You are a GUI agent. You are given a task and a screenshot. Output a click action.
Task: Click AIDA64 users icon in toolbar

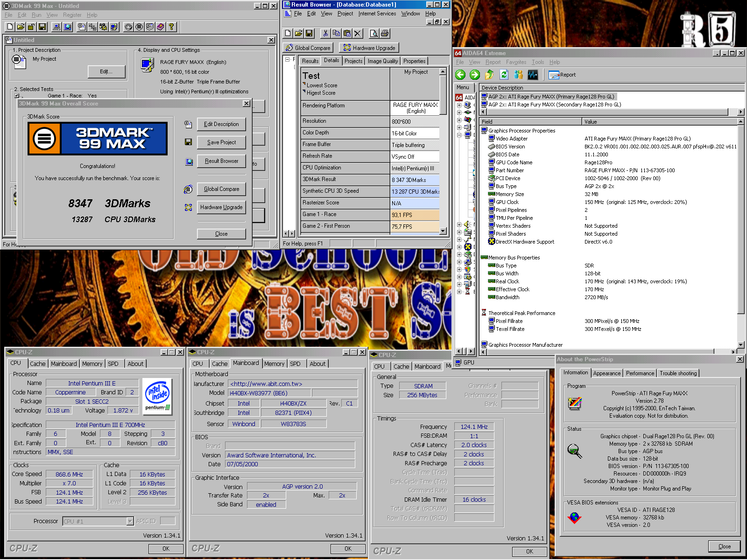518,75
